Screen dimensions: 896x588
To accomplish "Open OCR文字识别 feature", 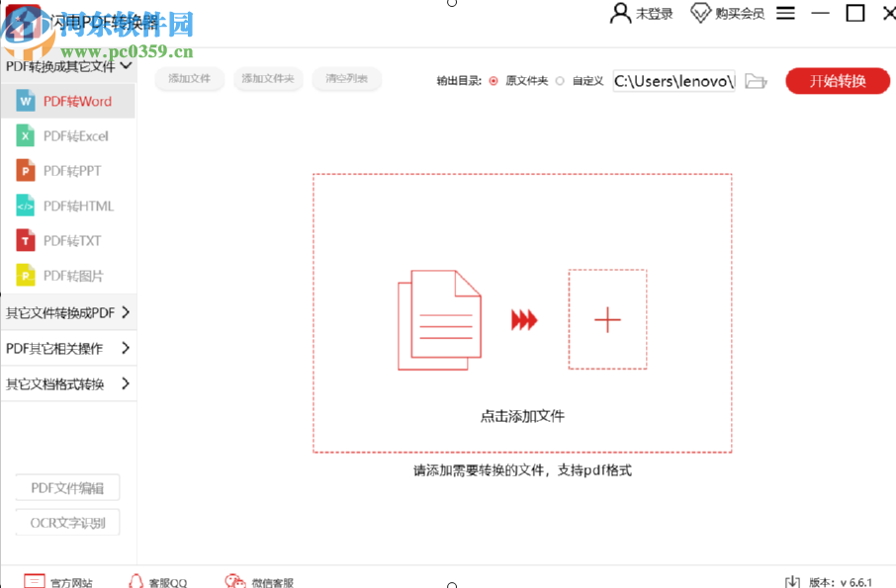I will click(x=67, y=522).
